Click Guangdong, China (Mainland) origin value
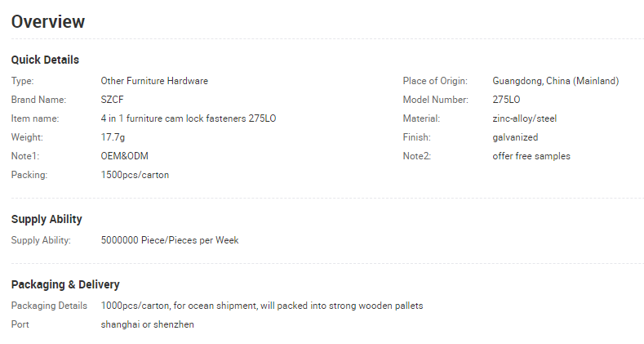This screenshot has height=344, width=644. coord(556,81)
